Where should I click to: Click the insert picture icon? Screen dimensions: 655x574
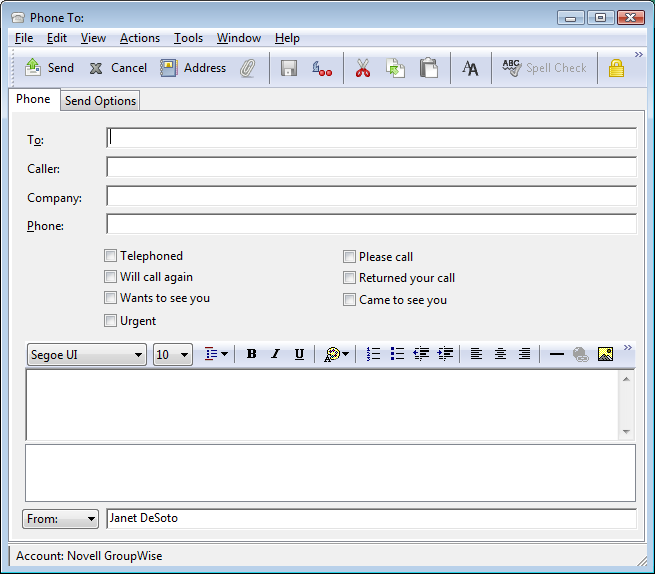point(605,354)
